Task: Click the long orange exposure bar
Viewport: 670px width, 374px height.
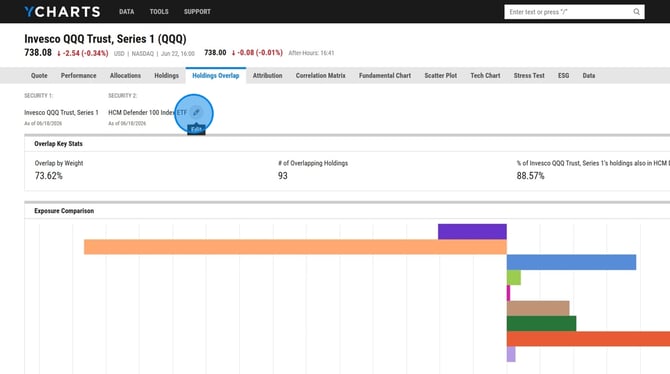Action: 295,247
